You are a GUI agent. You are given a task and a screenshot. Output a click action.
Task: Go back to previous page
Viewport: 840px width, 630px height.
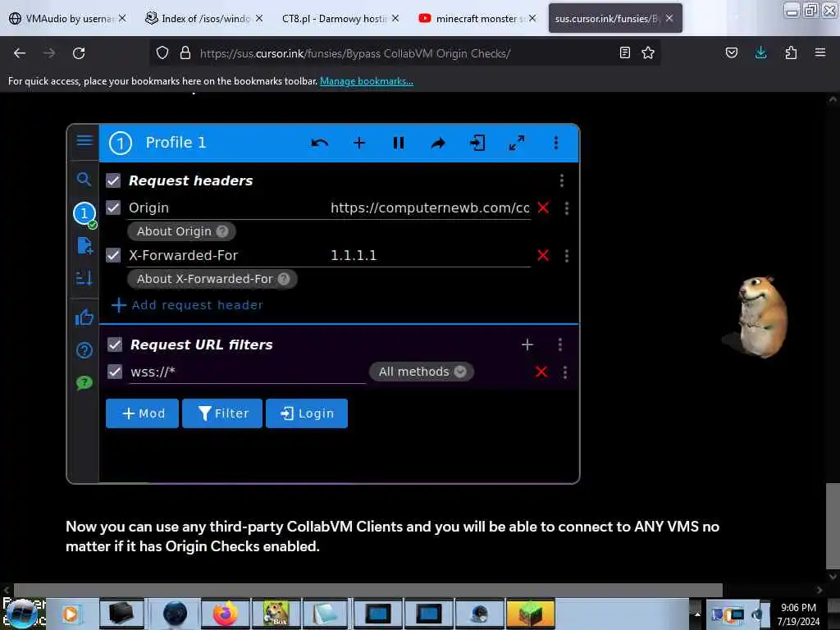click(x=20, y=53)
